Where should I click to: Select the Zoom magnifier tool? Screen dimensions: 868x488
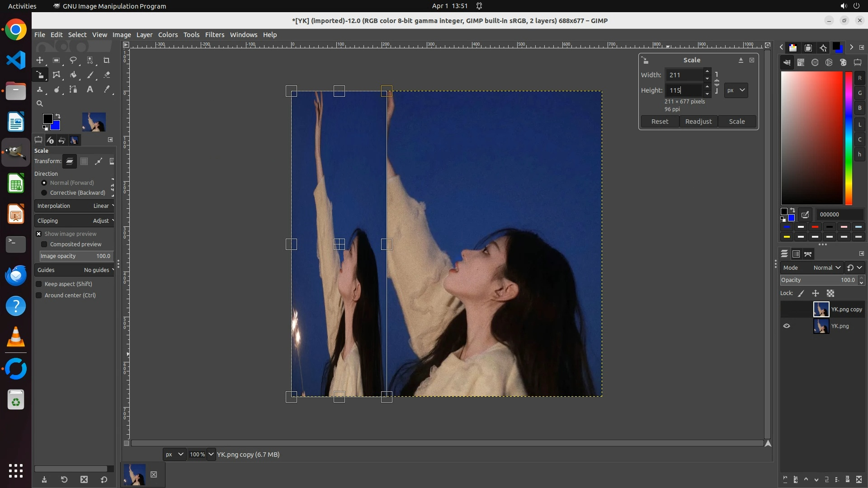pos(40,103)
